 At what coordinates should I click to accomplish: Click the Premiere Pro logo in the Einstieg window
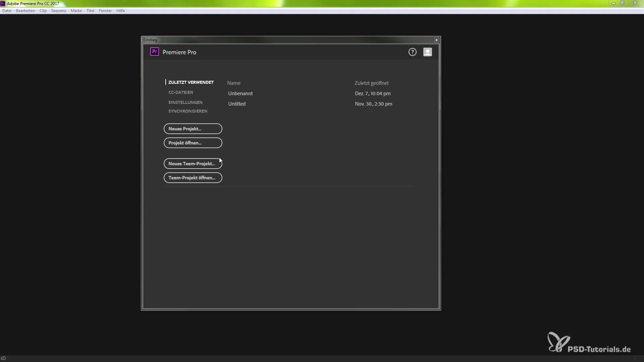coord(154,52)
